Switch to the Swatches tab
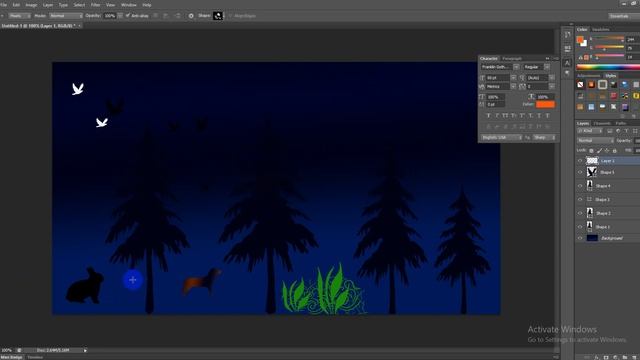The image size is (640, 360). (x=600, y=29)
